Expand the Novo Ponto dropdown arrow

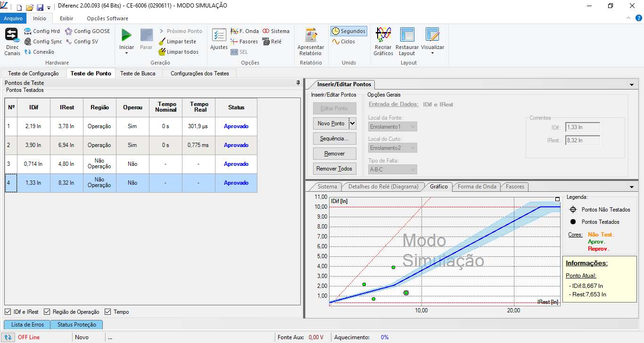point(352,123)
